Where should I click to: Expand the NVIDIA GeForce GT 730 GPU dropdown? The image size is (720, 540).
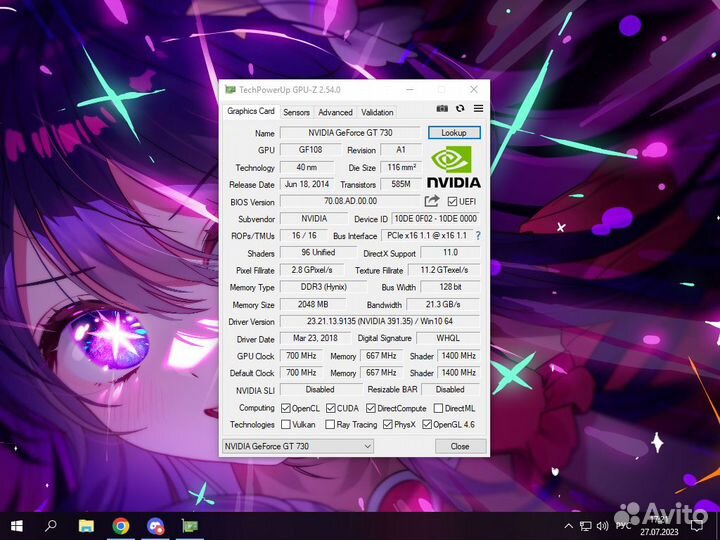pos(297,446)
